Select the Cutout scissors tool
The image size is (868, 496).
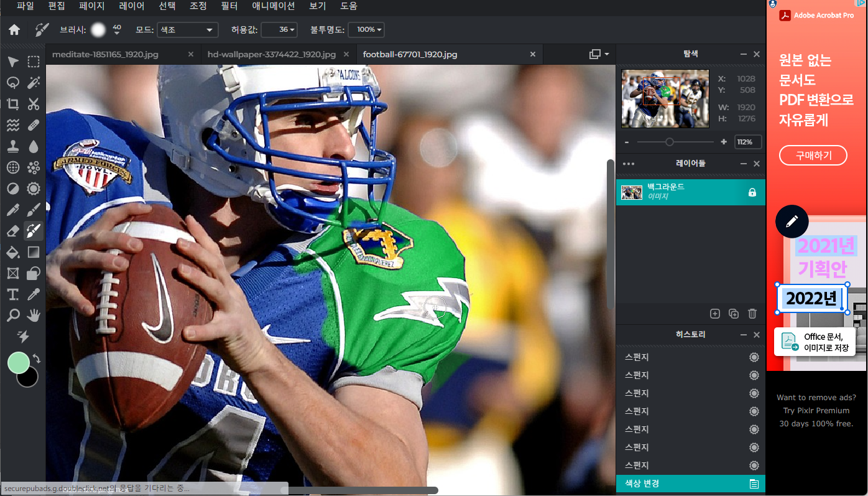(x=34, y=104)
